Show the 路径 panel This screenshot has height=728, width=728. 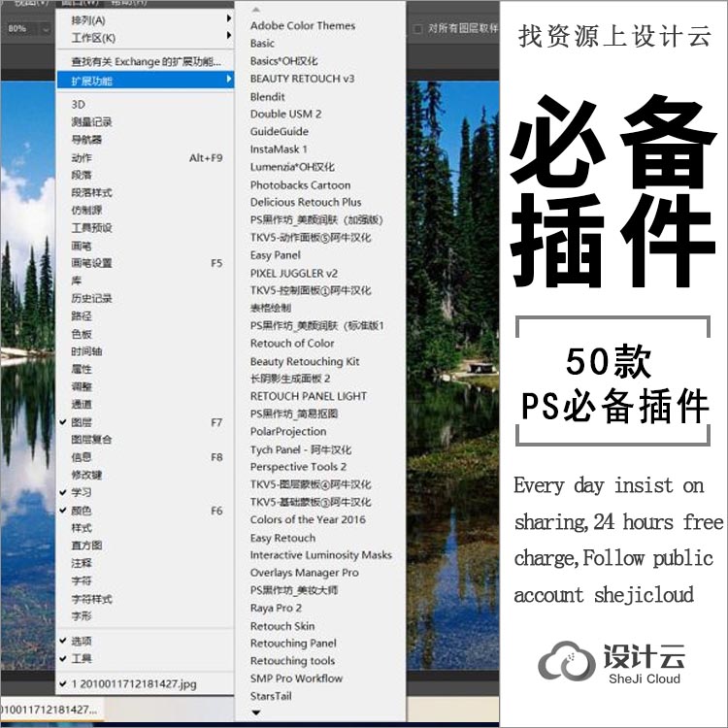point(146,316)
